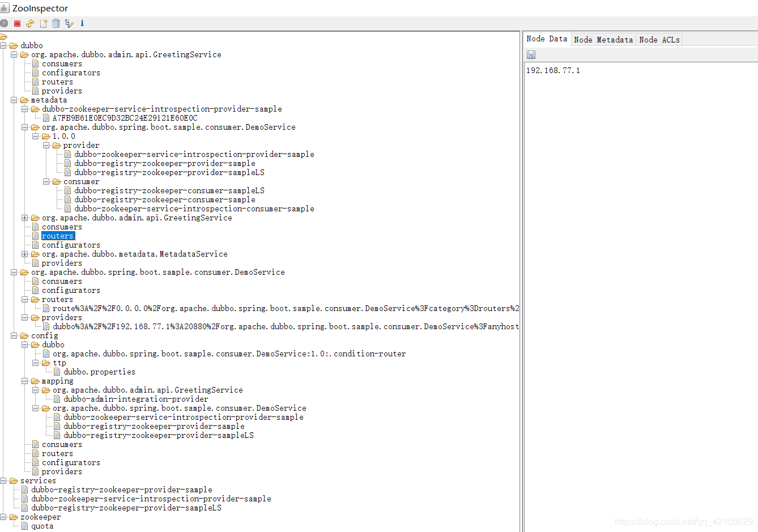Collapse the config folder
Screen dimensions: 758x532
pyautogui.click(x=14, y=335)
